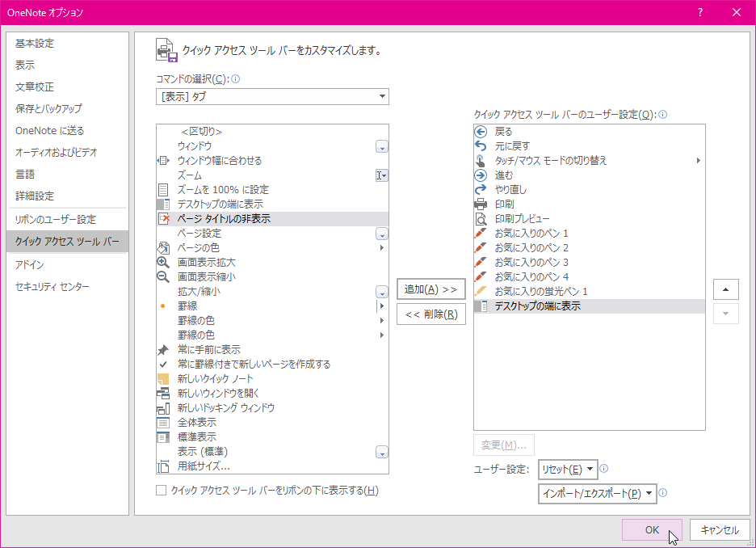Select the 元に戻す undo icon
Image resolution: width=756 pixels, height=548 pixels.
pos(481,145)
